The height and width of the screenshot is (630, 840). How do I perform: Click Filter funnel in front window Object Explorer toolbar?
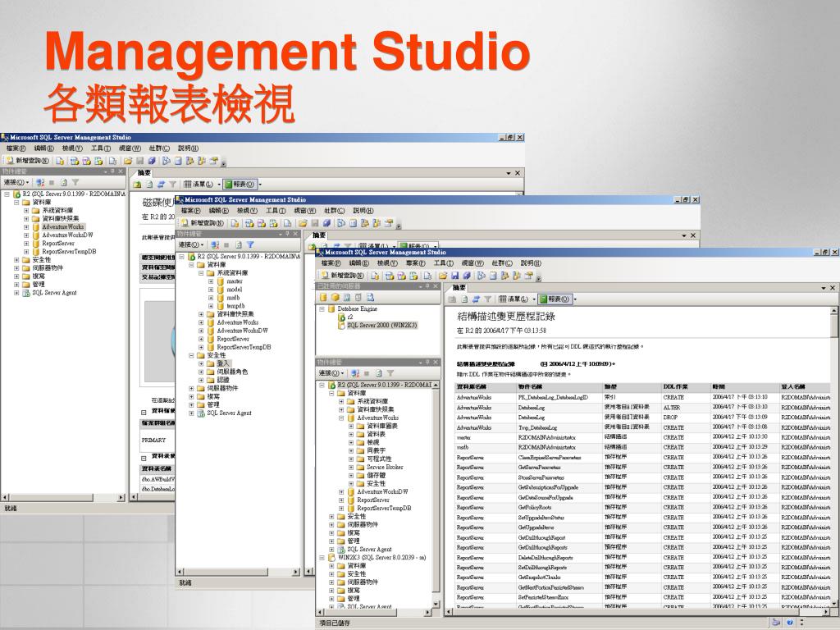click(x=390, y=373)
